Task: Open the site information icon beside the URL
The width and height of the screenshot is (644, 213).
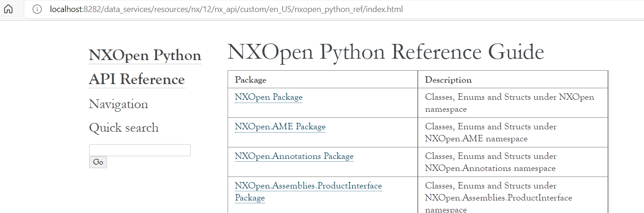Action: tap(38, 9)
